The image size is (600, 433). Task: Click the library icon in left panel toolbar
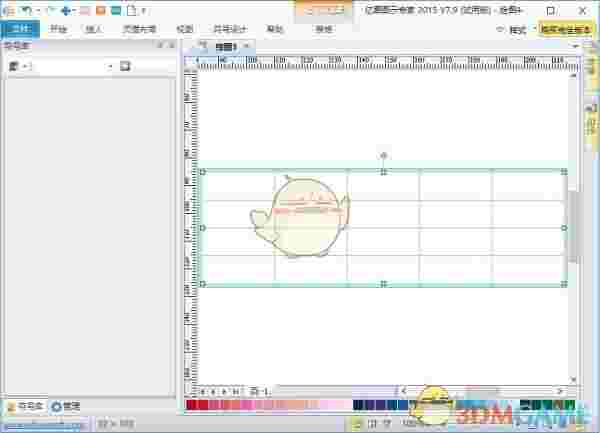point(14,66)
